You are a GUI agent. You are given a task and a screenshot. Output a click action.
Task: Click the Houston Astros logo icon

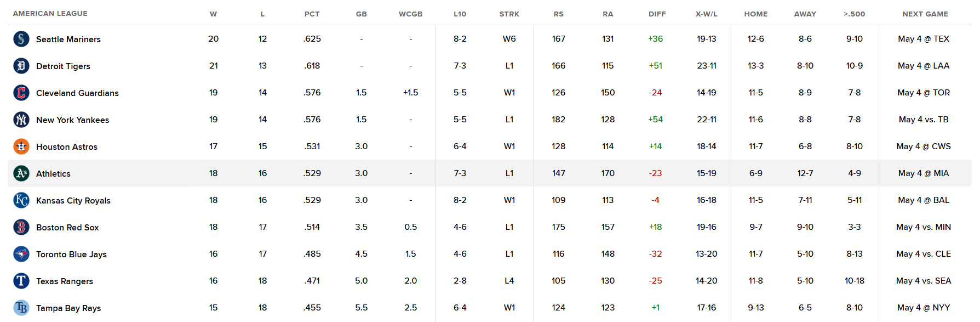coord(21,146)
